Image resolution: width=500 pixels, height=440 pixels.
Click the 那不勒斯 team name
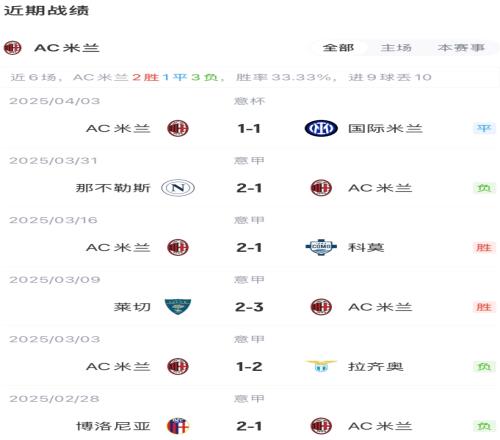point(113,188)
